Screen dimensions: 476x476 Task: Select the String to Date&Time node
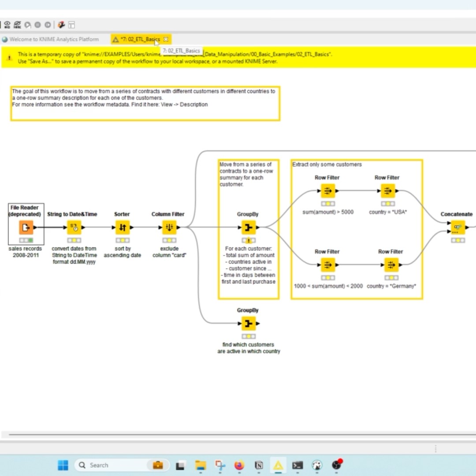tap(74, 227)
